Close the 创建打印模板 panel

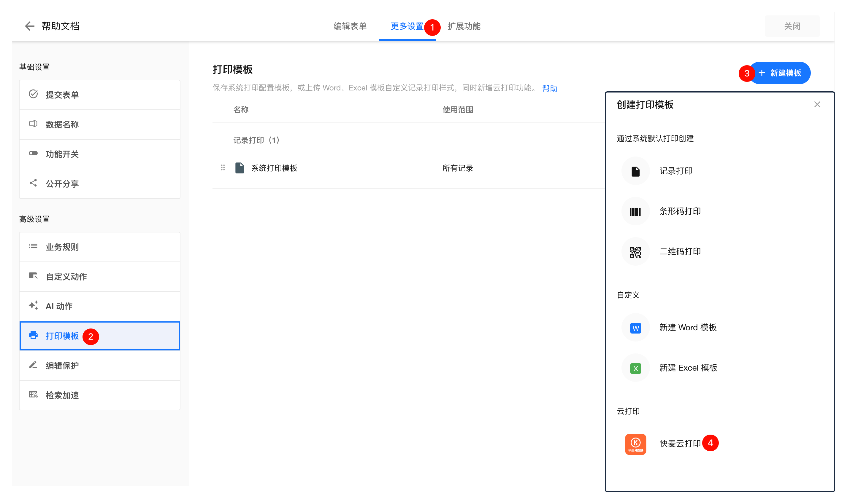[817, 105]
